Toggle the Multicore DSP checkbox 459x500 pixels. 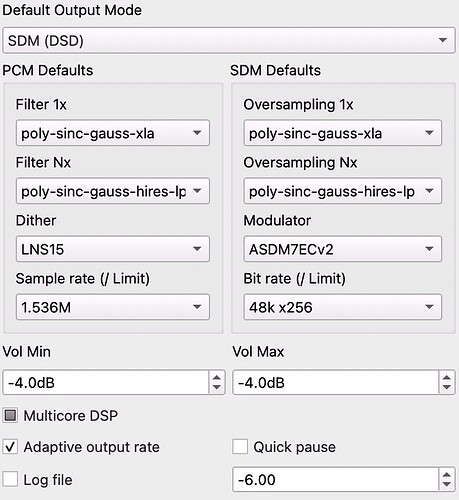(10, 416)
